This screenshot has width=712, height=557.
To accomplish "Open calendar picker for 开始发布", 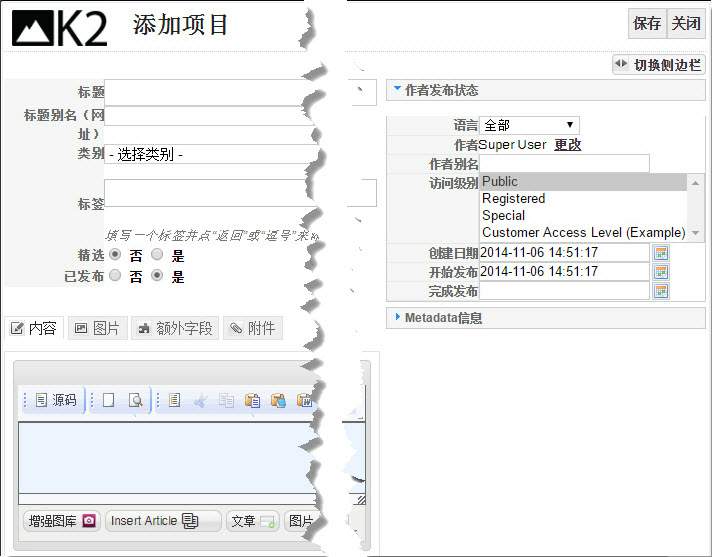I will point(661,272).
